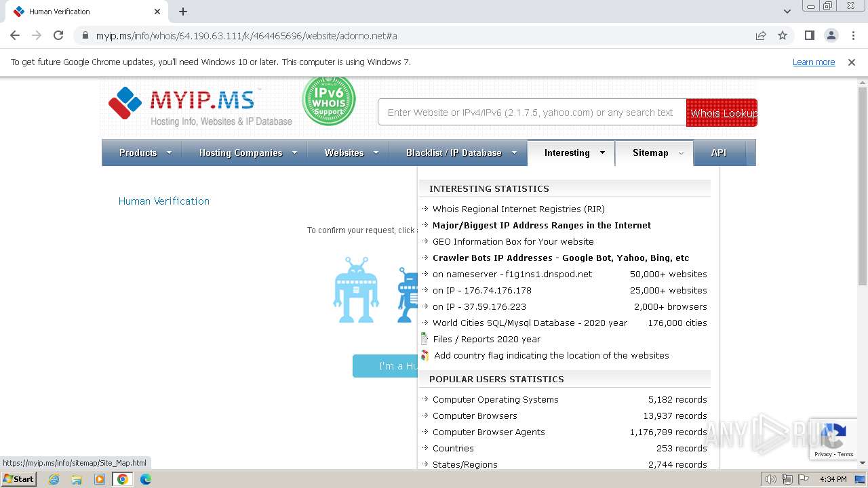Open Whois Regional Internet Registries (RIR)

519,209
